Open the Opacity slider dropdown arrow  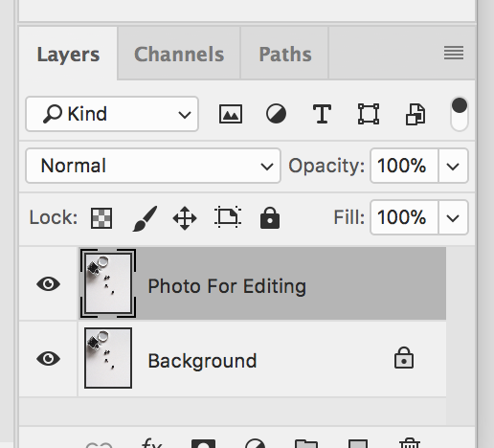click(453, 166)
